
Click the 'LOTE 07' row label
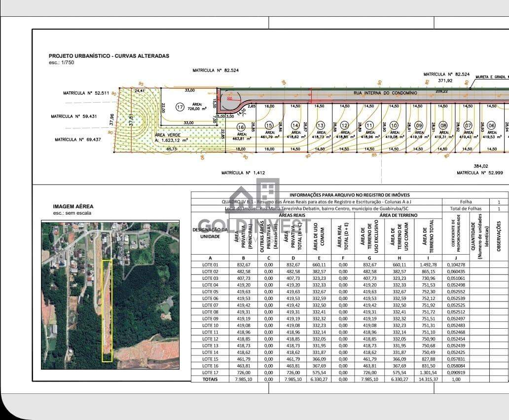(x=210, y=305)
